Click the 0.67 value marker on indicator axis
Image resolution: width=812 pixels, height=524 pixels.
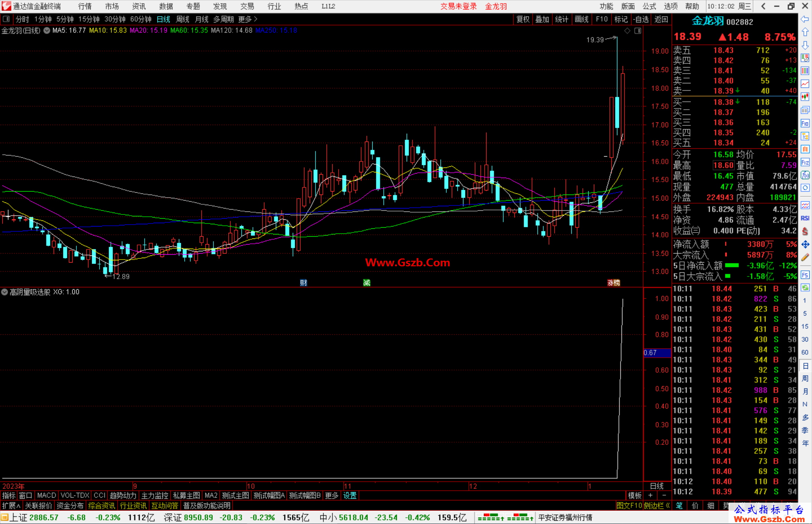(657, 353)
